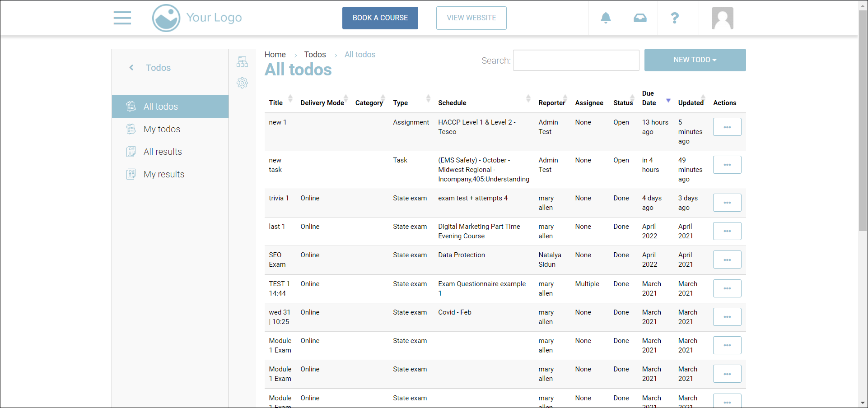Viewport: 868px width, 408px height.
Task: Click the help question mark icon
Action: (675, 18)
